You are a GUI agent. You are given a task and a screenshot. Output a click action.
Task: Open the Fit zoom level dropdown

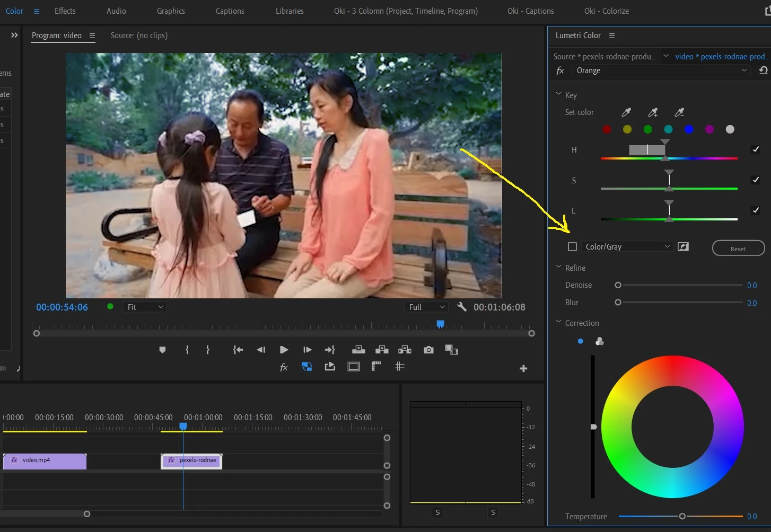(145, 307)
